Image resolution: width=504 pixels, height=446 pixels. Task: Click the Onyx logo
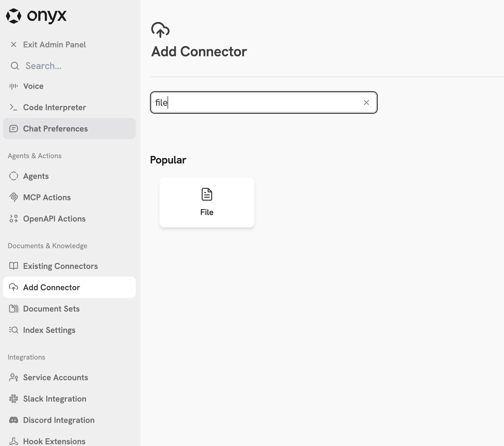pyautogui.click(x=36, y=16)
